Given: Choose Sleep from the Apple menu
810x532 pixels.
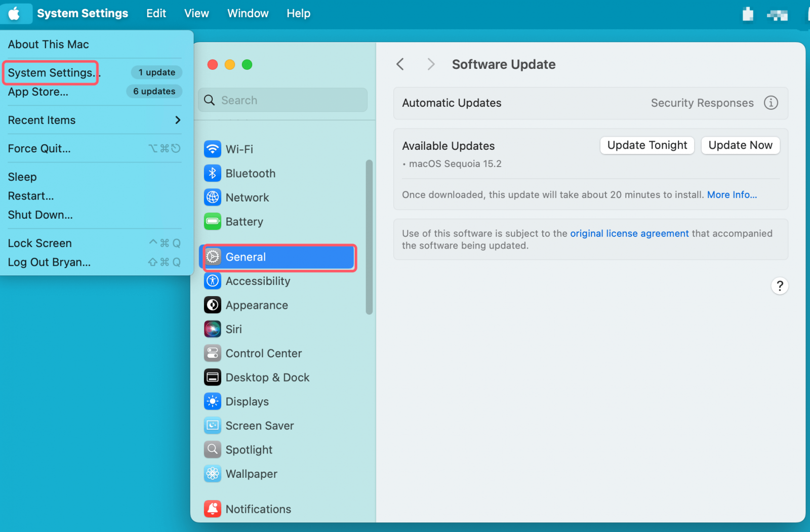Looking at the screenshot, I should point(22,177).
